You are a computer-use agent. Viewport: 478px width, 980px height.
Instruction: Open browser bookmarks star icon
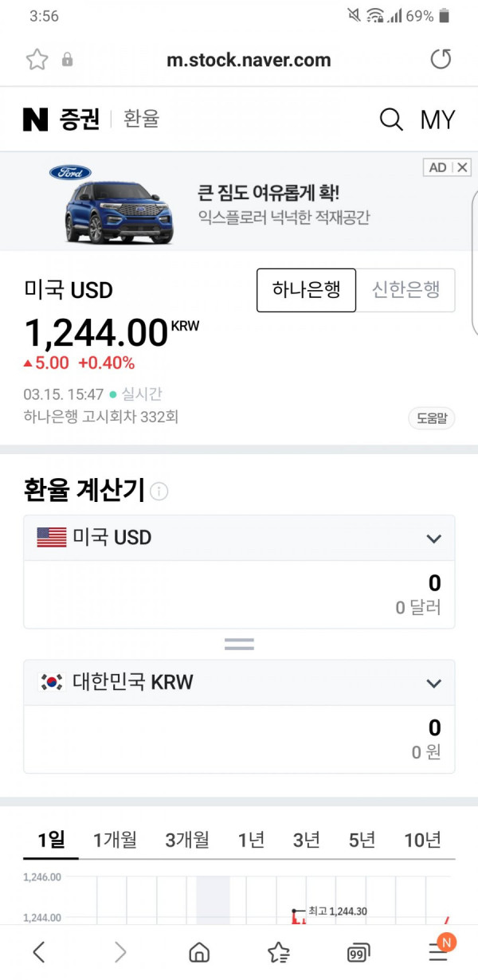tap(279, 952)
